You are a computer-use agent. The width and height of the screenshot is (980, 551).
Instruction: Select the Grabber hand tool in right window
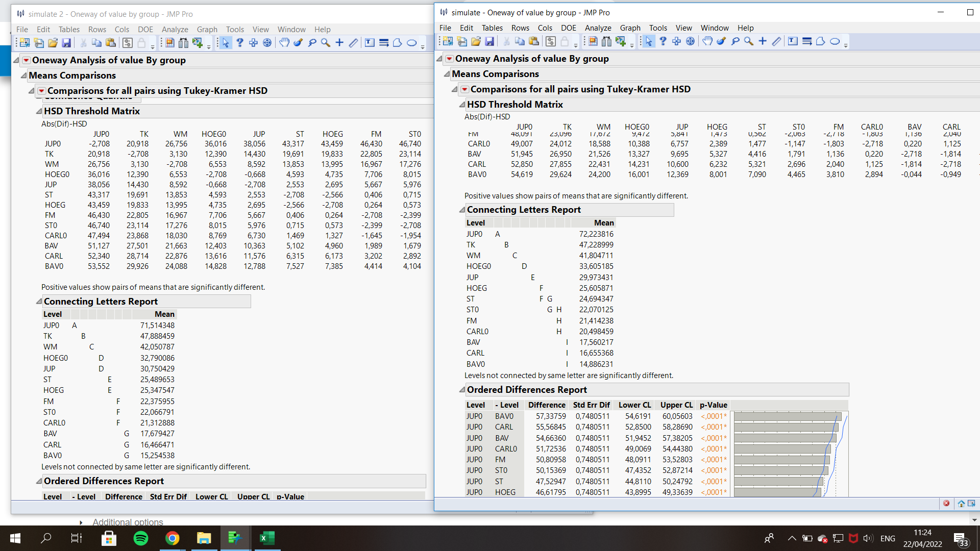click(x=707, y=42)
